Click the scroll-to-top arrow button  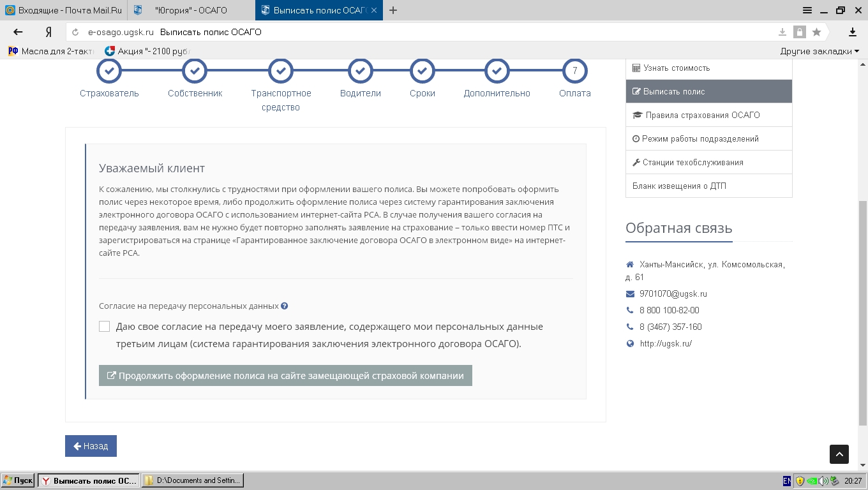[839, 454]
